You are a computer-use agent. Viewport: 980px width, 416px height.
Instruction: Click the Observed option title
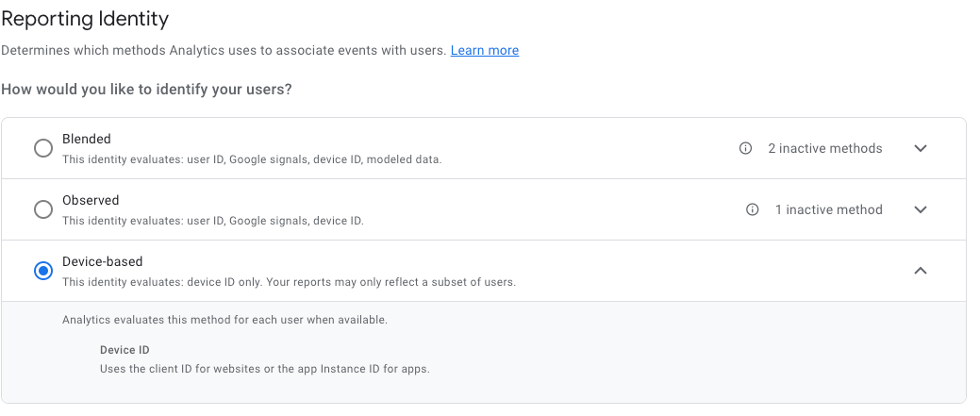point(91,200)
